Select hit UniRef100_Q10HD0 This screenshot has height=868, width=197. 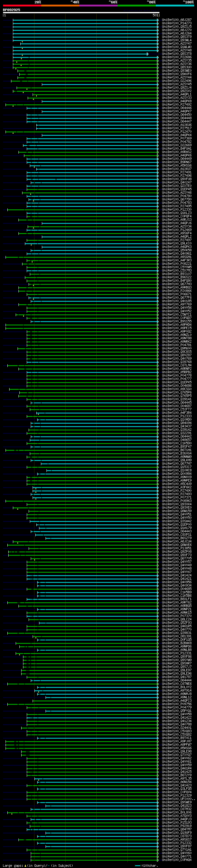(x=177, y=419)
